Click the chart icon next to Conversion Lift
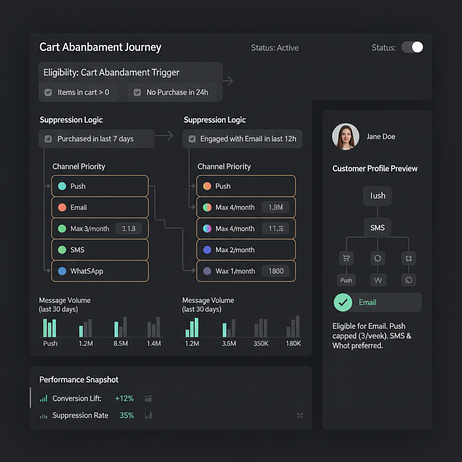This screenshot has height=462, width=462. click(148, 398)
